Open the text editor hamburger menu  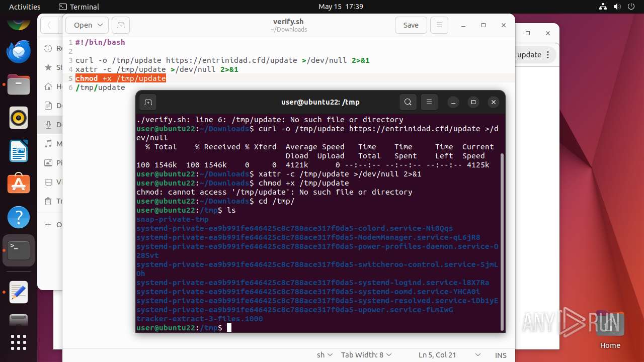[x=439, y=25]
